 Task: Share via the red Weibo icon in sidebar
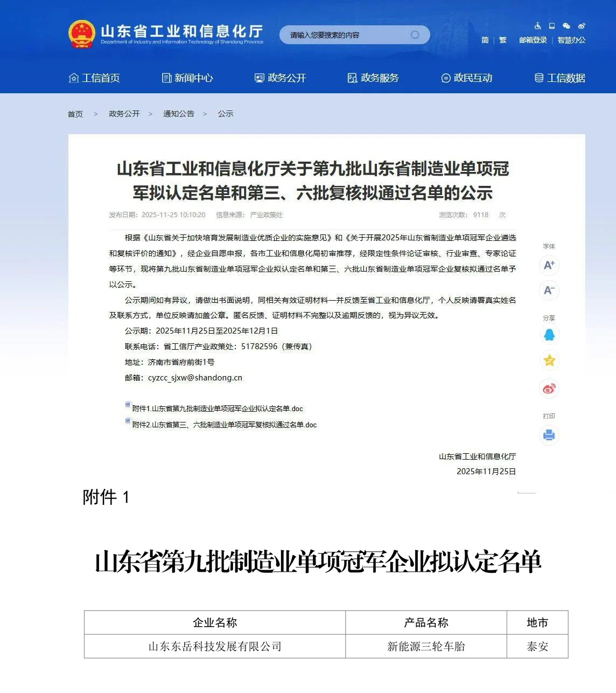549,389
